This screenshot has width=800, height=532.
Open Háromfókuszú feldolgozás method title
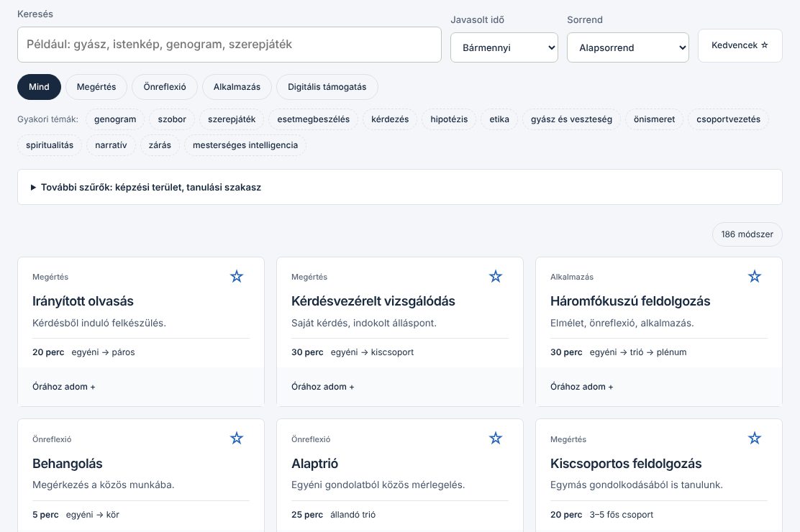630,301
